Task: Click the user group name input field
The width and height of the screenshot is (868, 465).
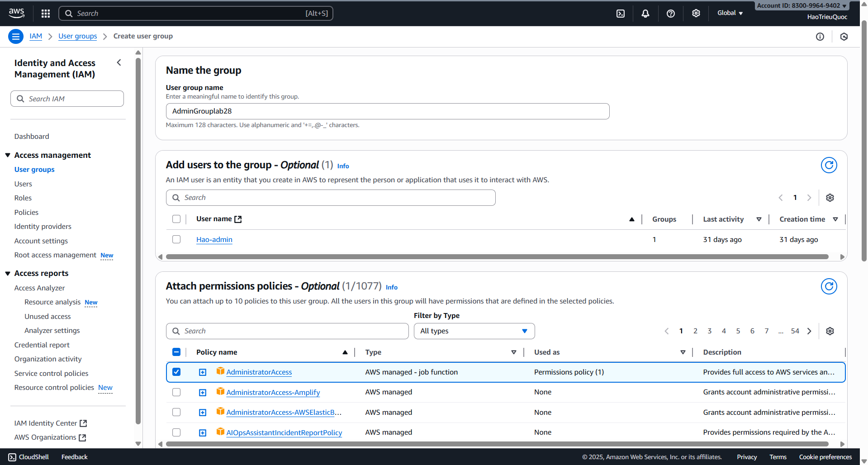Action: click(x=387, y=111)
